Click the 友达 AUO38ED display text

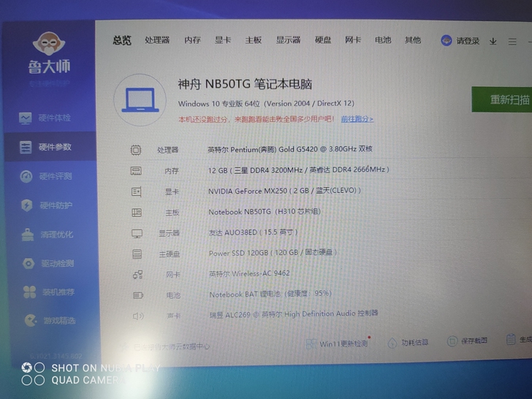pos(253,232)
